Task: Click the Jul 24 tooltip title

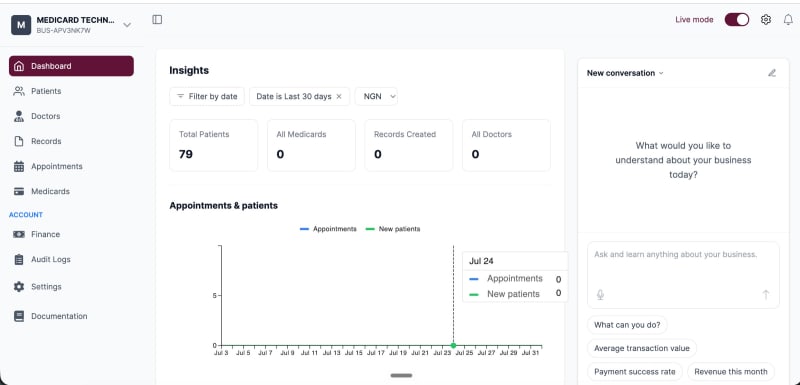Action: [481, 261]
